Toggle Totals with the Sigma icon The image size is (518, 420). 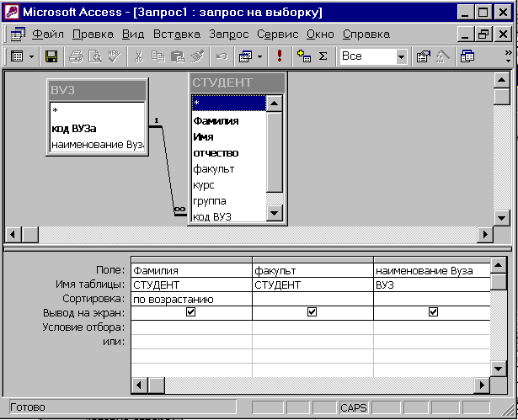click(323, 56)
